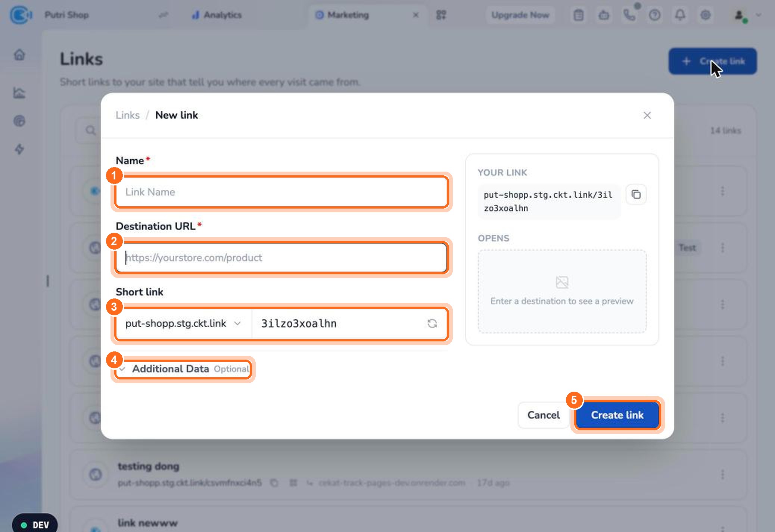This screenshot has height=532, width=775.
Task: Click the DEV environment badge
Action: (x=35, y=525)
